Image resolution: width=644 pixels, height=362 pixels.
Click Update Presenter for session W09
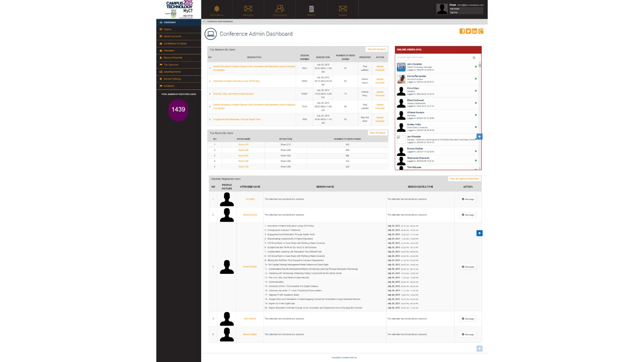point(380,119)
